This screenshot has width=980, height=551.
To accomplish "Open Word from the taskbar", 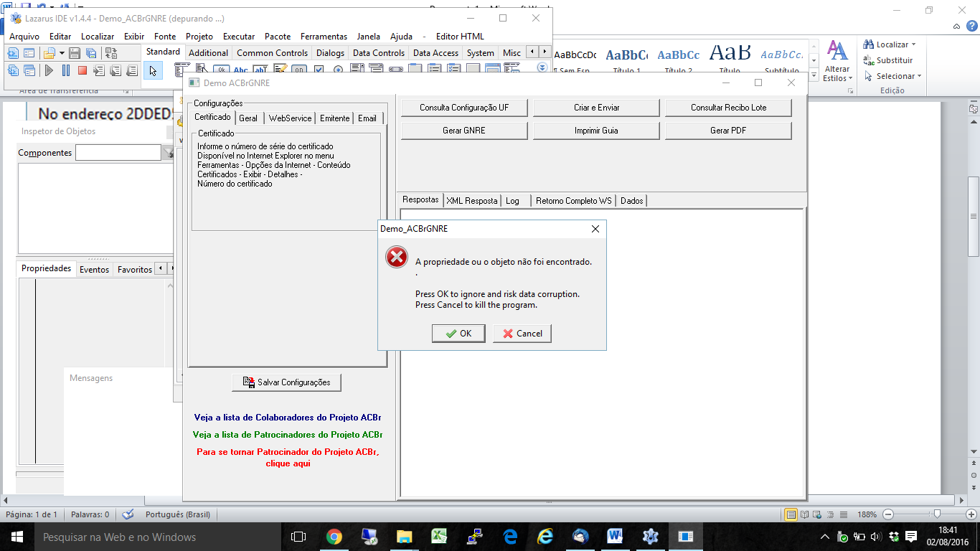I will click(x=615, y=537).
